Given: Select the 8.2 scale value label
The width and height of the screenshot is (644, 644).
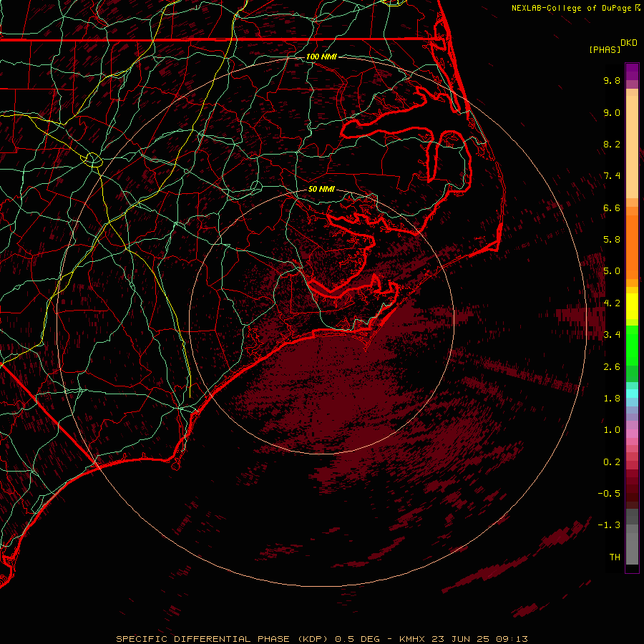Looking at the screenshot, I should point(612,144).
